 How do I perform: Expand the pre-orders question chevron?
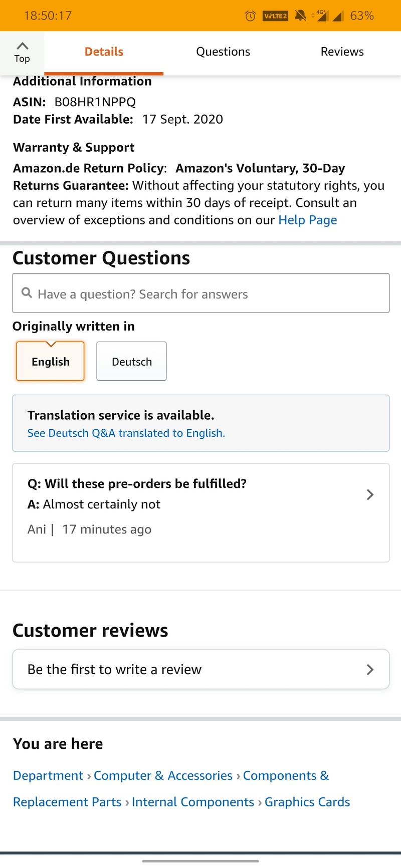click(370, 495)
